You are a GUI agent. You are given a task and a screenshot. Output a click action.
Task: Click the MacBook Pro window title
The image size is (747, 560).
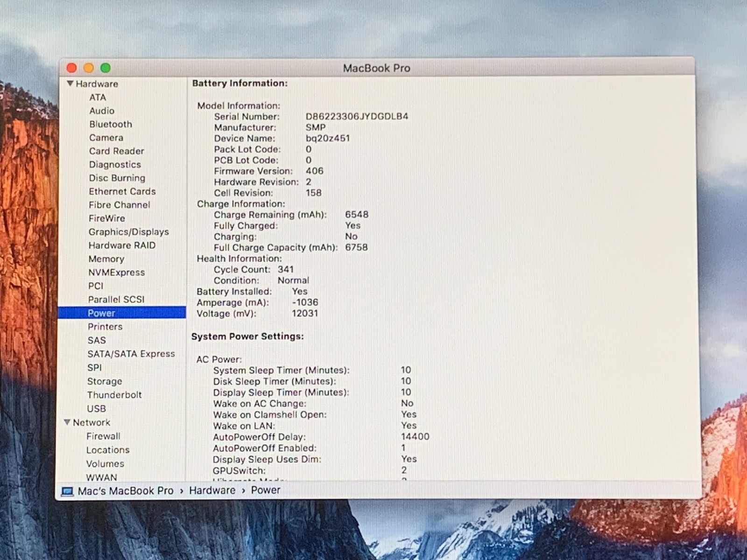coord(377,68)
